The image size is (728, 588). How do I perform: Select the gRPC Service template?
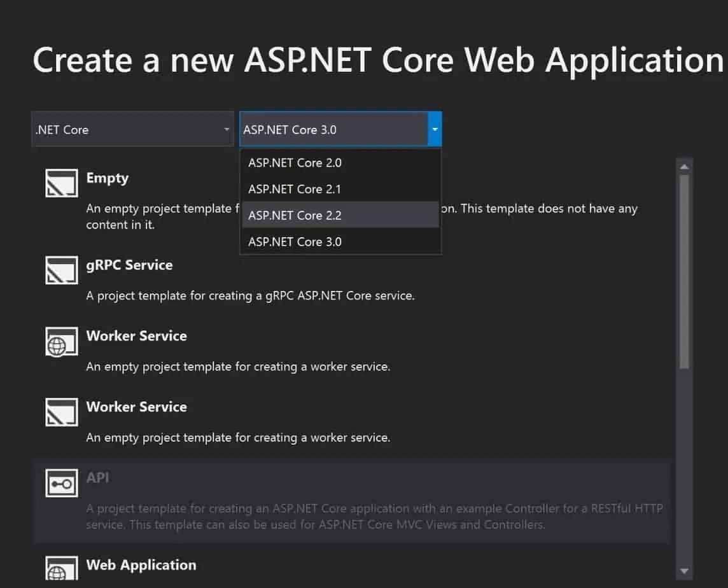(x=129, y=265)
